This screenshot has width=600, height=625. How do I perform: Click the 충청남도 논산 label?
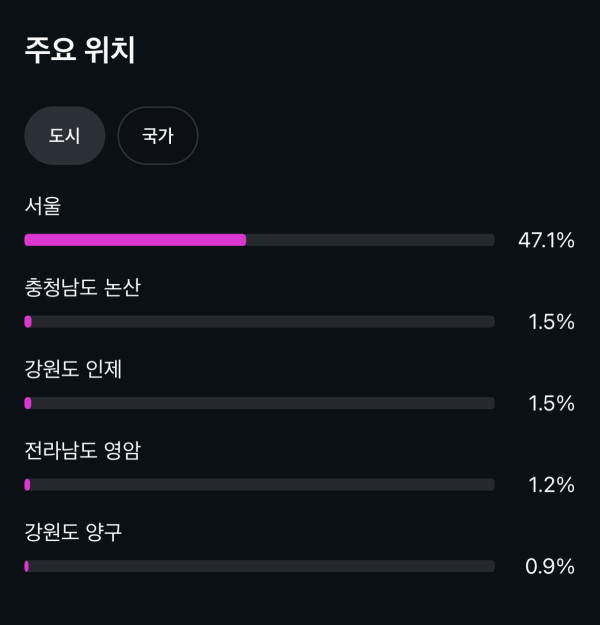[x=83, y=288]
